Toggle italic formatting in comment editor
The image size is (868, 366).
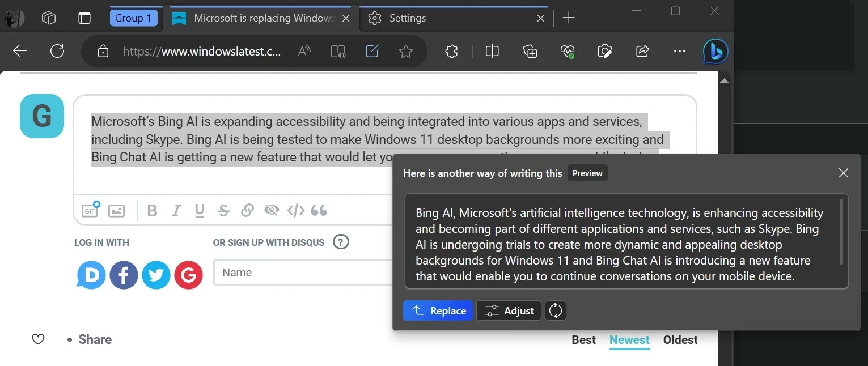(x=176, y=211)
